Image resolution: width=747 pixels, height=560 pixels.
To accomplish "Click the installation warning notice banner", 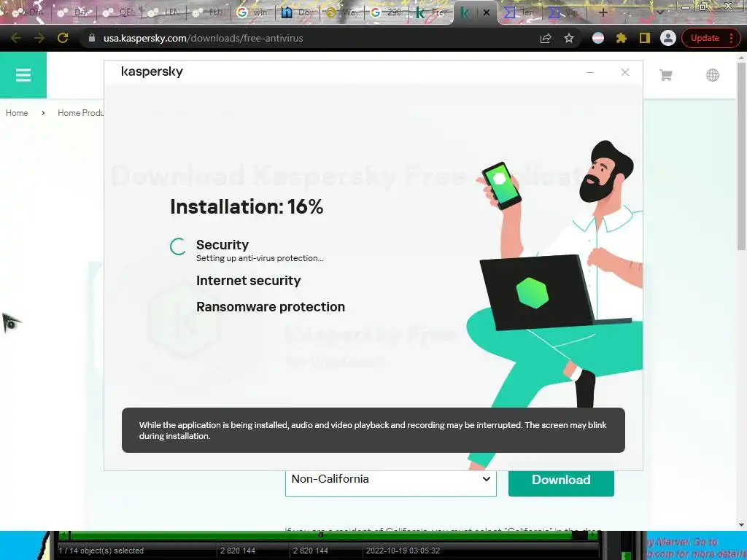I will 373,430.
